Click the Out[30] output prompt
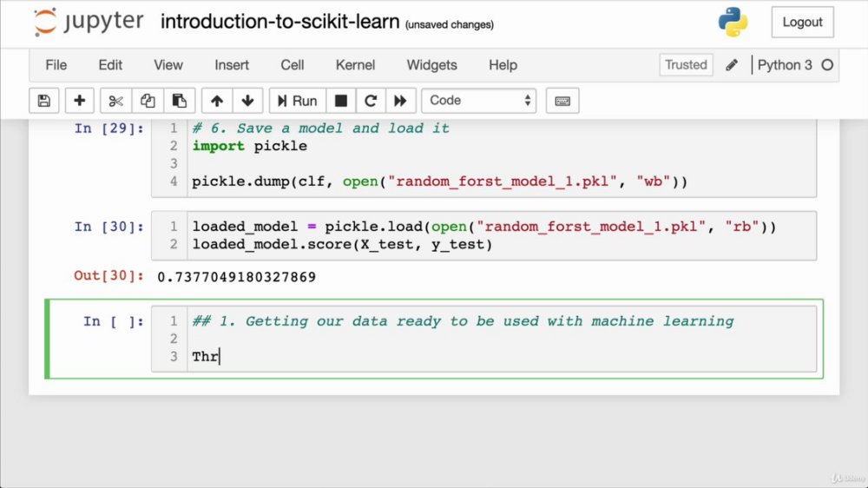Image resolution: width=868 pixels, height=488 pixels. 109,276
